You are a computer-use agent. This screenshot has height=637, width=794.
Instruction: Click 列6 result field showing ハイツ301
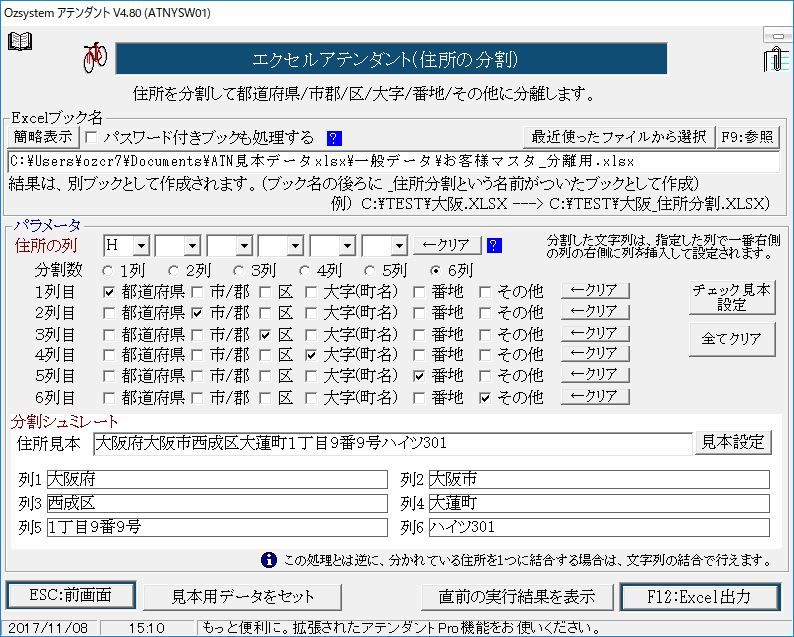pos(599,528)
